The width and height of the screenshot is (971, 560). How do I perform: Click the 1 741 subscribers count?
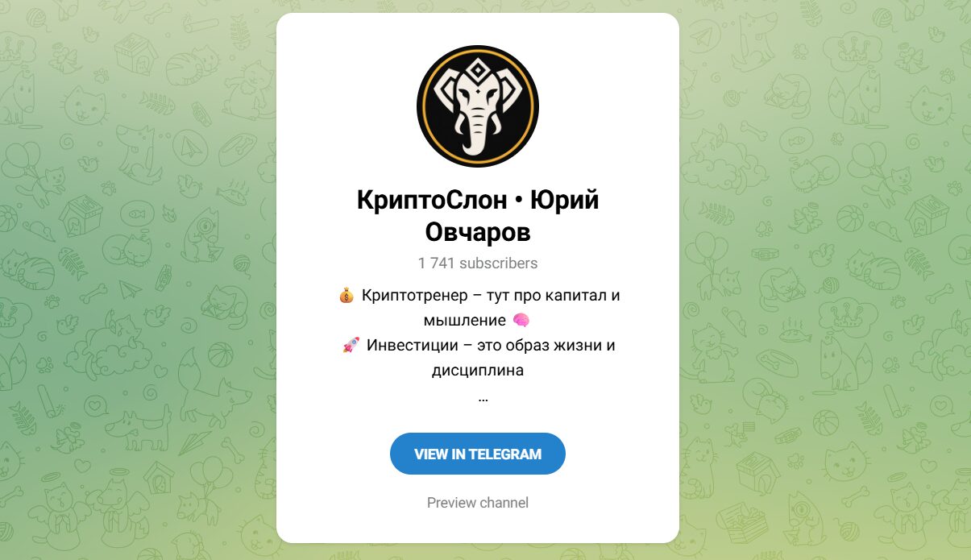(x=478, y=263)
